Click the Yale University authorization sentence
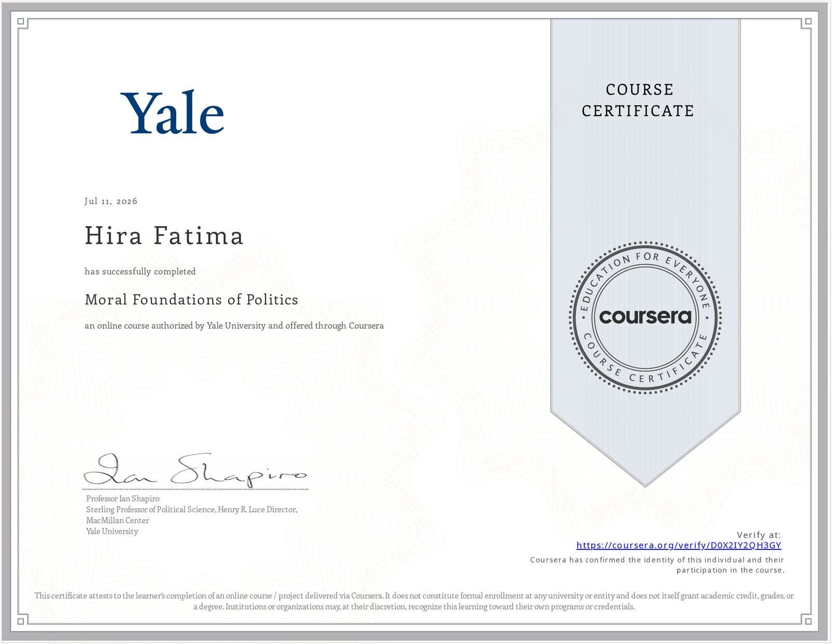 [x=235, y=326]
